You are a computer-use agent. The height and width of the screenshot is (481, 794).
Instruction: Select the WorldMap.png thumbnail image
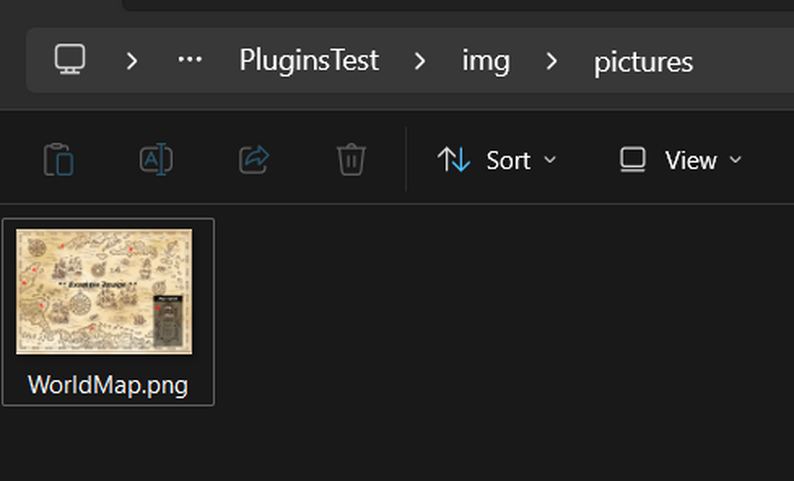105,291
